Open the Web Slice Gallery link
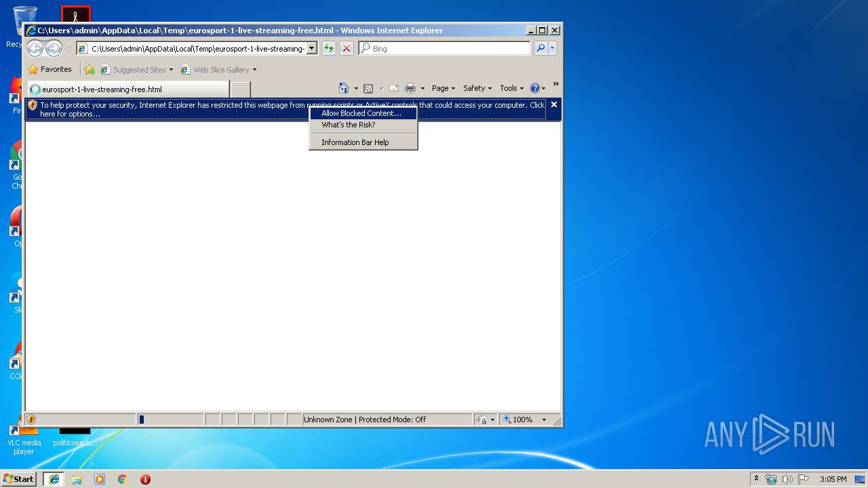The width and height of the screenshot is (868, 488). coord(218,69)
